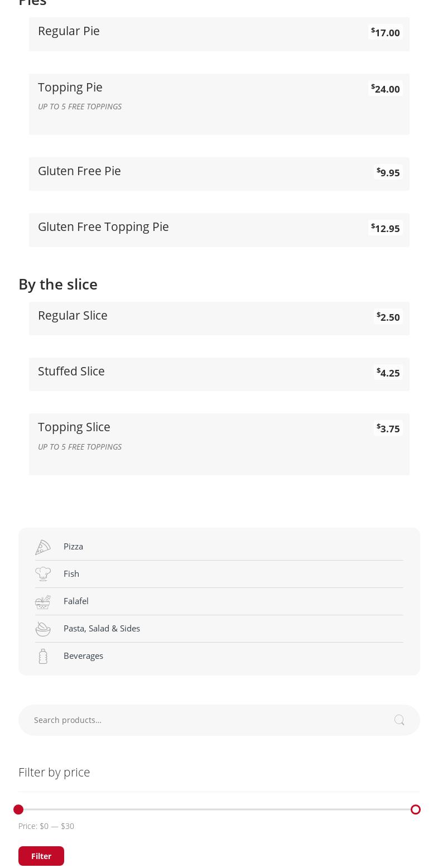Pick the Topping Slice menu item
Viewport: 438px width, 868px height.
[74, 427]
